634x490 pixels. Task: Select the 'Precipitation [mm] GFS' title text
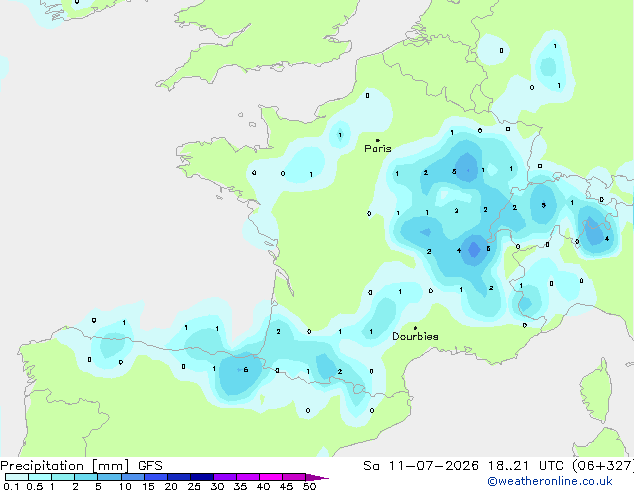(81, 466)
